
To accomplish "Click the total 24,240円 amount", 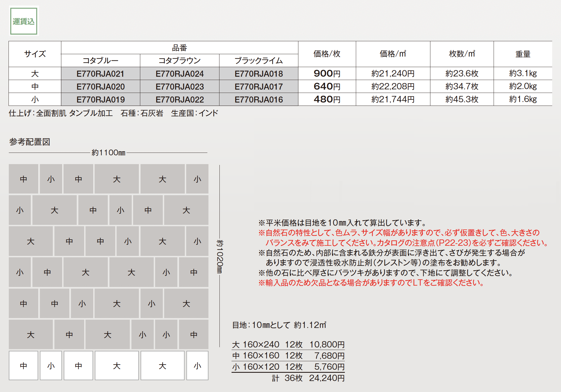I will (x=327, y=378).
